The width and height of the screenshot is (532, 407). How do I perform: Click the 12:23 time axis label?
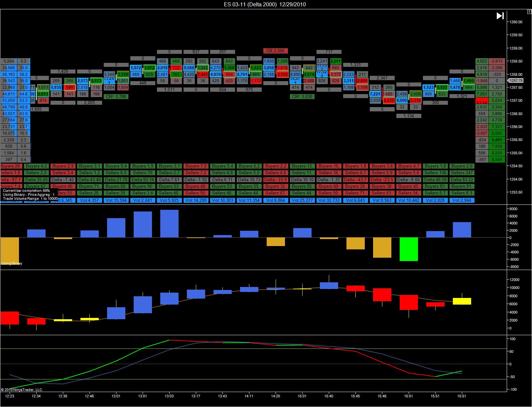[10, 396]
